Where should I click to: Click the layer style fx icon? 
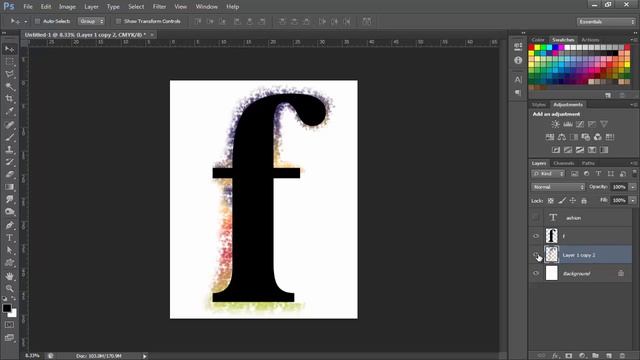click(555, 356)
